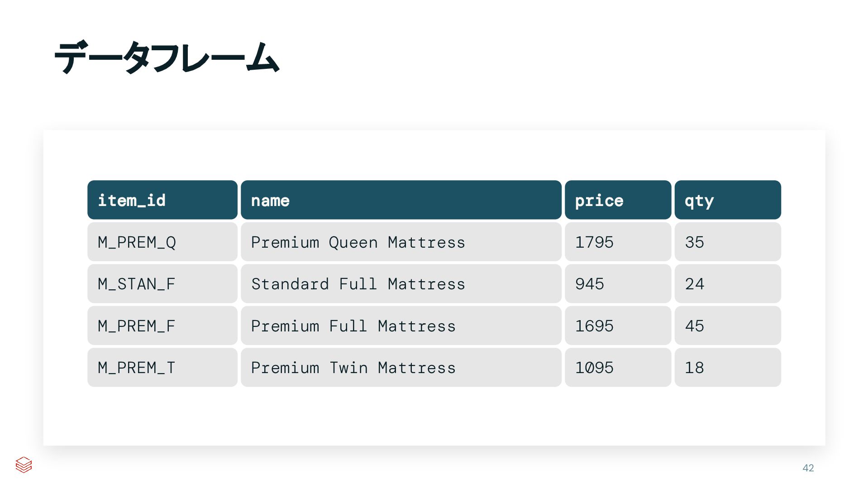The image size is (868, 489).
Task: Click the M_PREM_T item cell
Action: coord(162,368)
